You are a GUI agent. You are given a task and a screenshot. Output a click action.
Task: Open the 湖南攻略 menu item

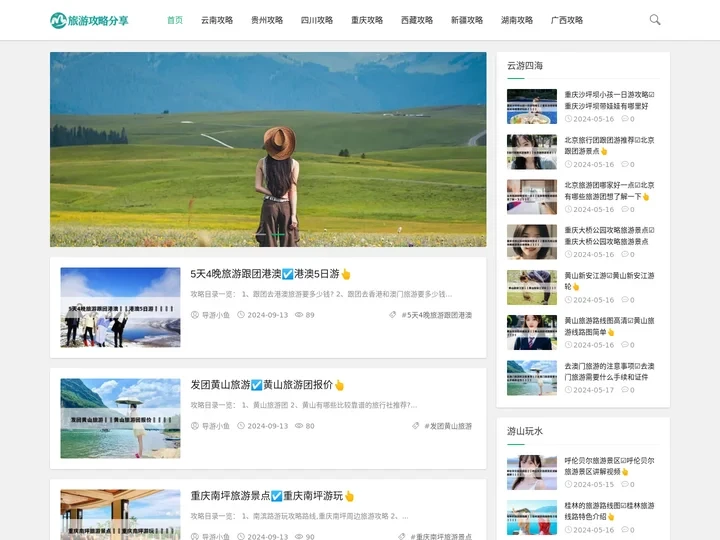(517, 20)
